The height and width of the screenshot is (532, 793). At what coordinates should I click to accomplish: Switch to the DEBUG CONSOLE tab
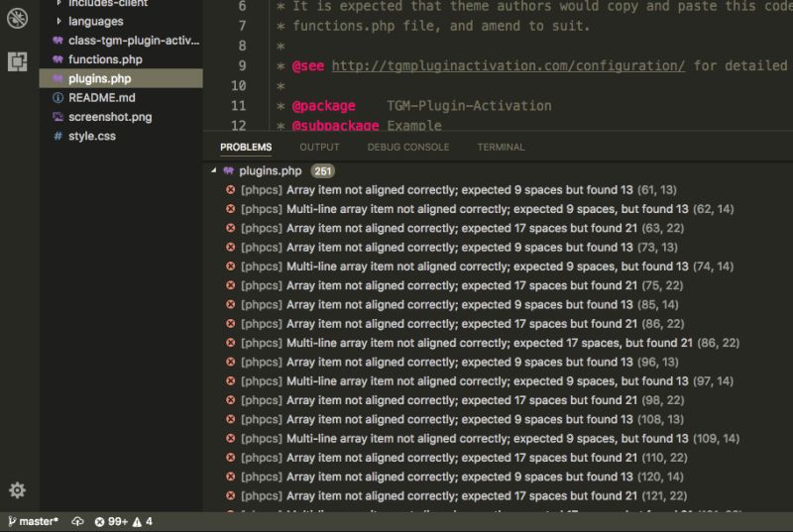click(408, 147)
